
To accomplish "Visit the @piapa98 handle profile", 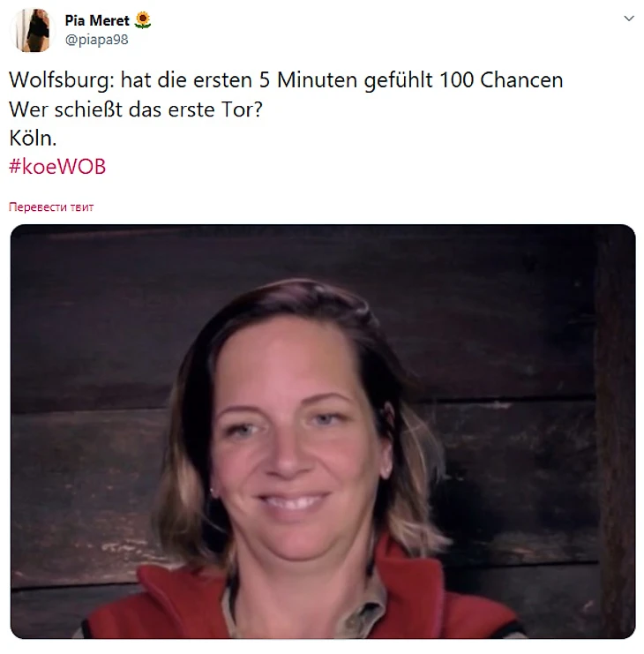I will coord(96,40).
